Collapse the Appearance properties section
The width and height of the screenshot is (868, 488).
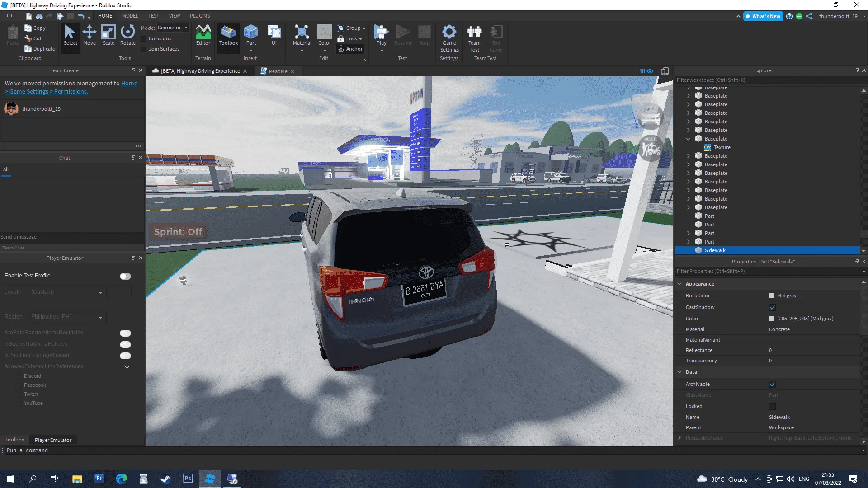pyautogui.click(x=679, y=284)
